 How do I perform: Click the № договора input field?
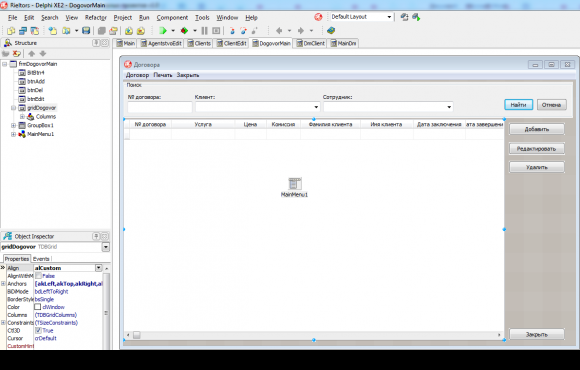tap(160, 107)
